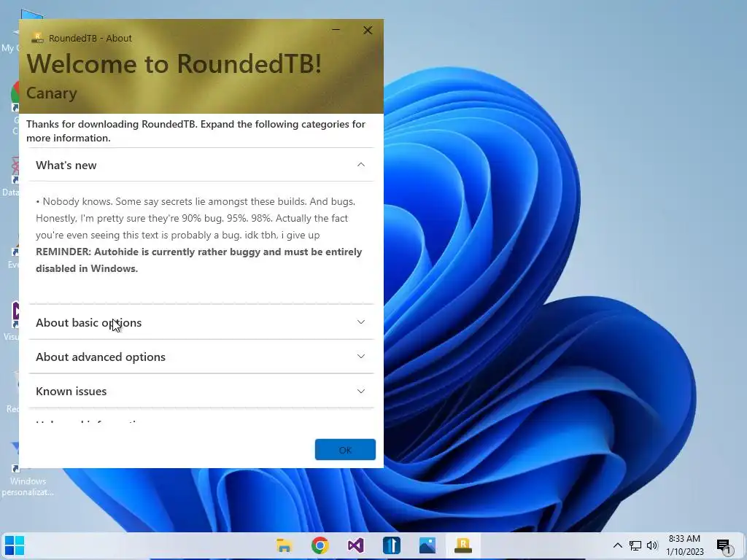The image size is (747, 560).
Task: Click the REMINDER Autohide bold text
Action: coord(198,260)
